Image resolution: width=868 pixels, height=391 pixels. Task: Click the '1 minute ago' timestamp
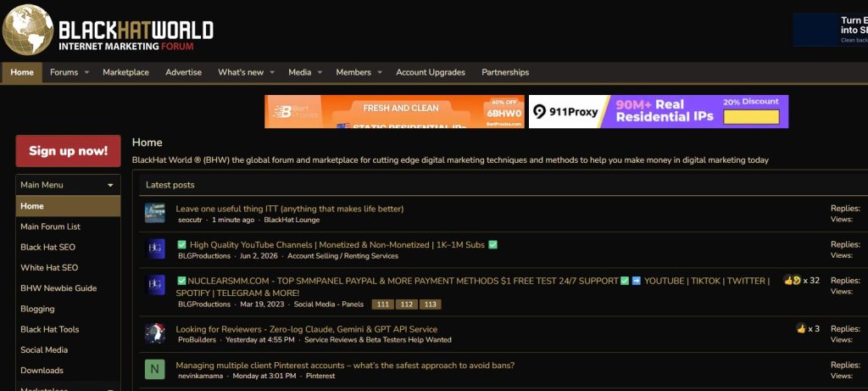click(x=233, y=220)
